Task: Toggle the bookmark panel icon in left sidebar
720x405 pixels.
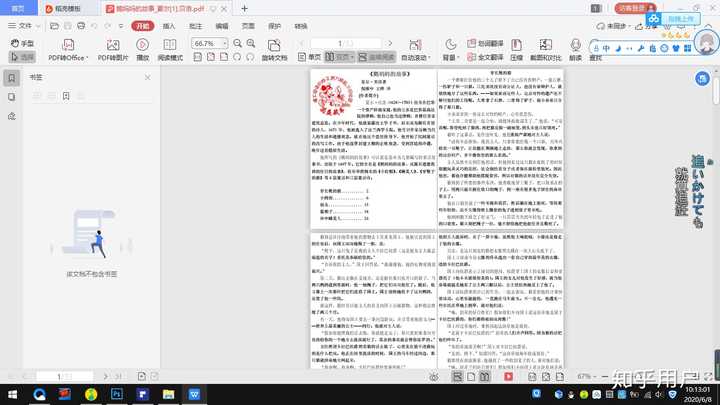Action: [x=11, y=78]
